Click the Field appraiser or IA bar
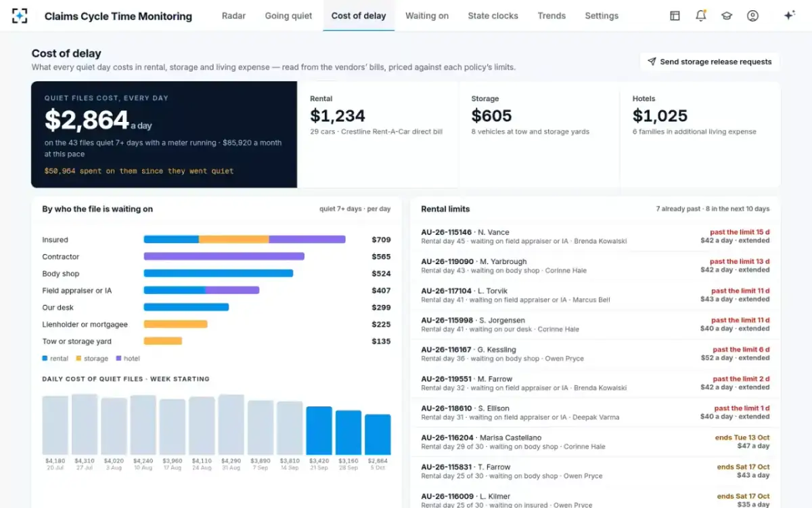The image size is (812, 508). coord(202,290)
